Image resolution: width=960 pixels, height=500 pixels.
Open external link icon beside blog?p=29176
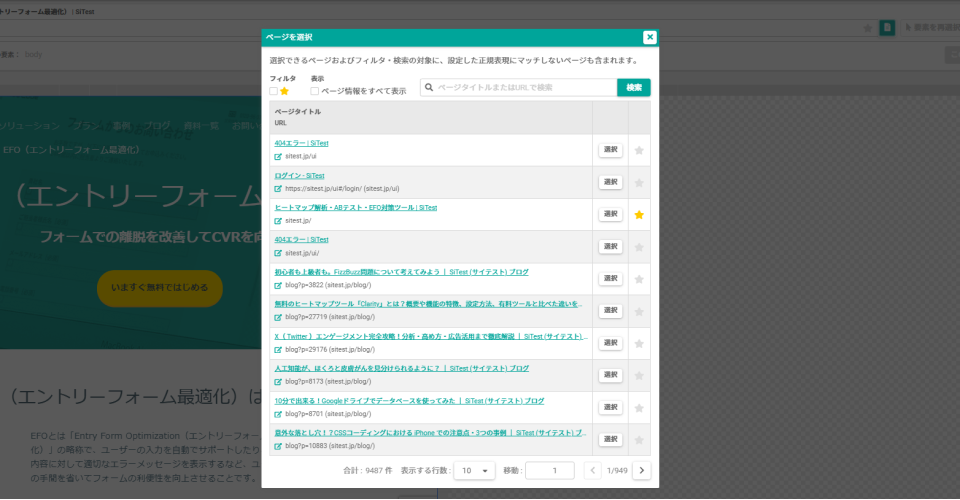click(278, 349)
